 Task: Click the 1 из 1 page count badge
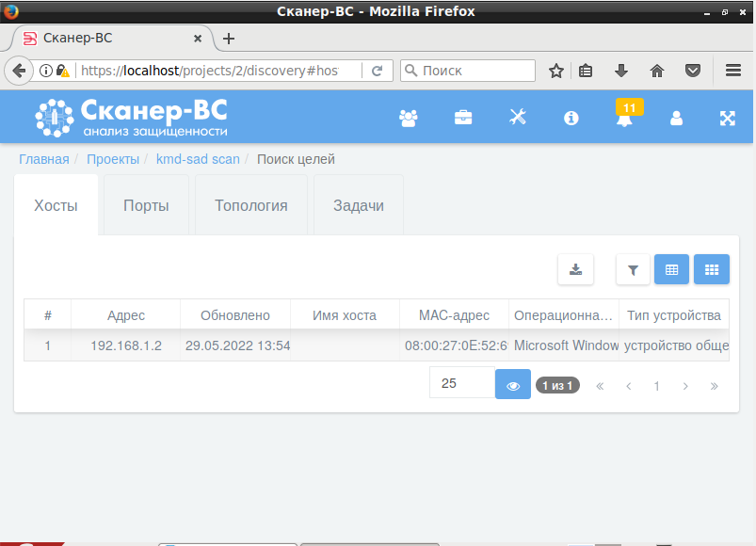pyautogui.click(x=557, y=386)
